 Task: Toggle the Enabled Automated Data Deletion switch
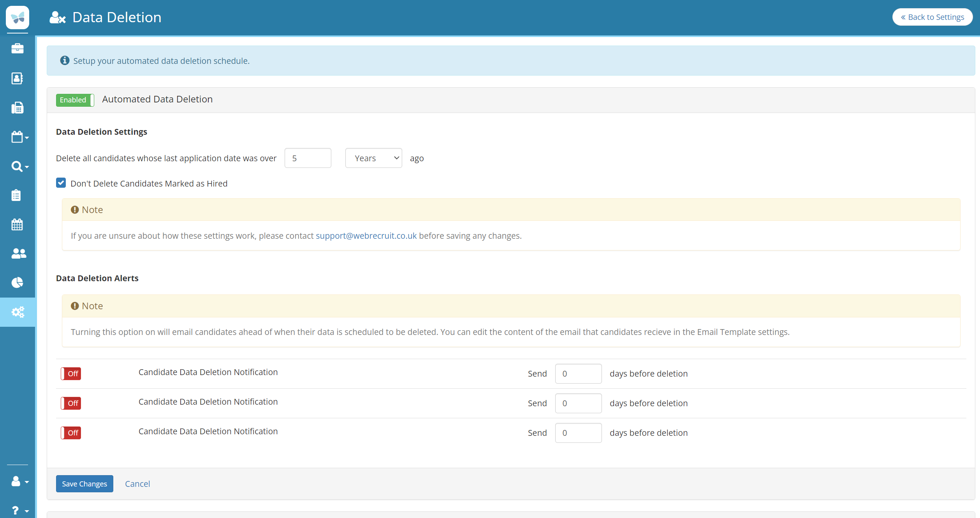click(x=75, y=100)
